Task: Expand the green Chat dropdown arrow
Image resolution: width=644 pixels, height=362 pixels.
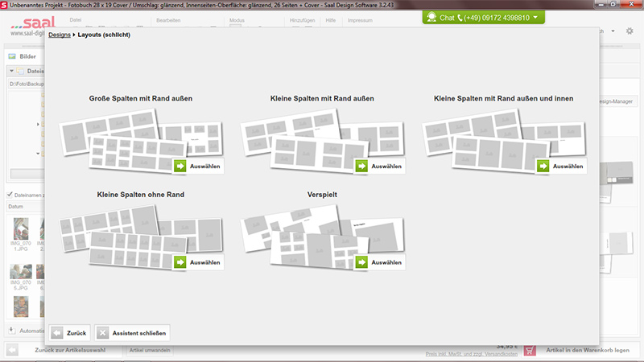Action: [x=535, y=17]
